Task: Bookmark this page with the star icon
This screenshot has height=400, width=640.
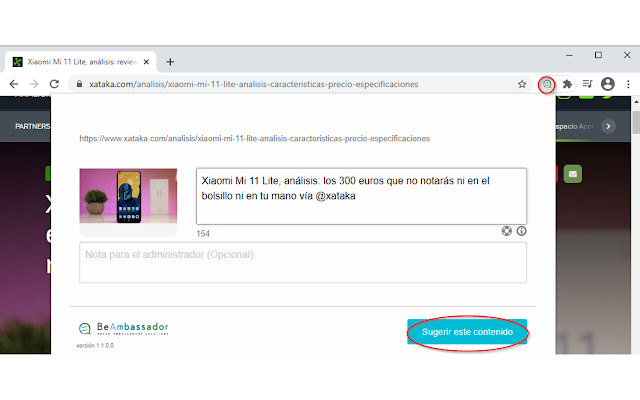Action: coord(522,84)
